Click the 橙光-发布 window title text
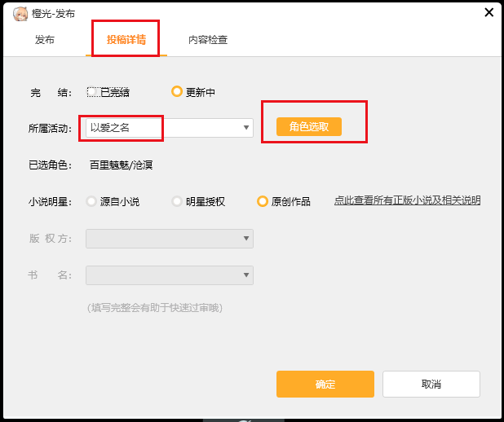504x422 pixels. pos(51,13)
